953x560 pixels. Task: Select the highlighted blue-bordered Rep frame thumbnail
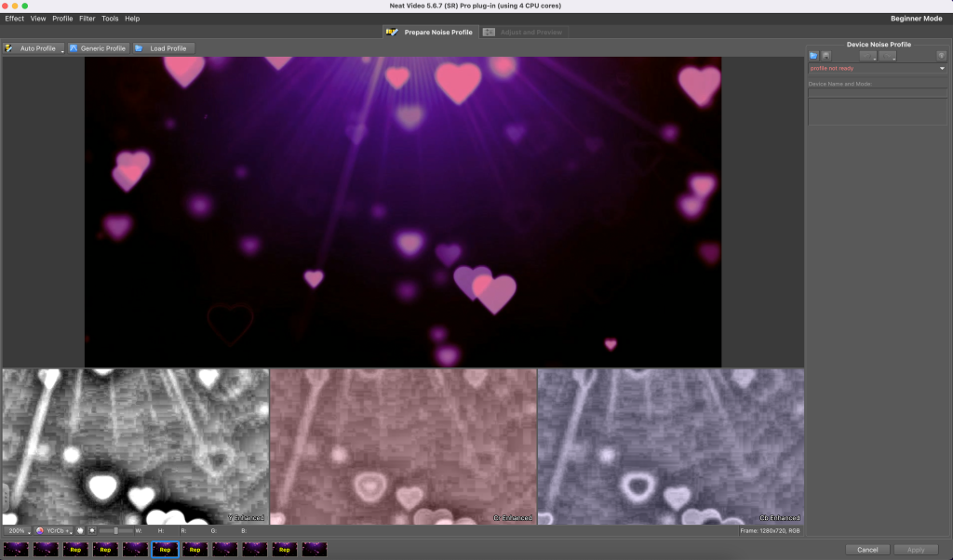coord(165,550)
